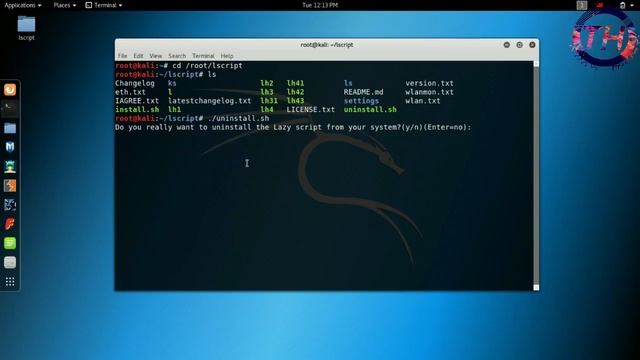Click the settings directory in listing

click(x=361, y=101)
